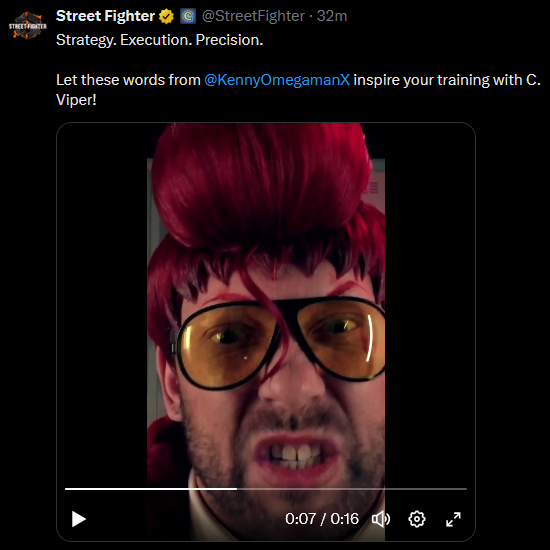Enter fullscreen with the expand arrows icon
Image resolution: width=550 pixels, height=550 pixels.
(x=453, y=519)
